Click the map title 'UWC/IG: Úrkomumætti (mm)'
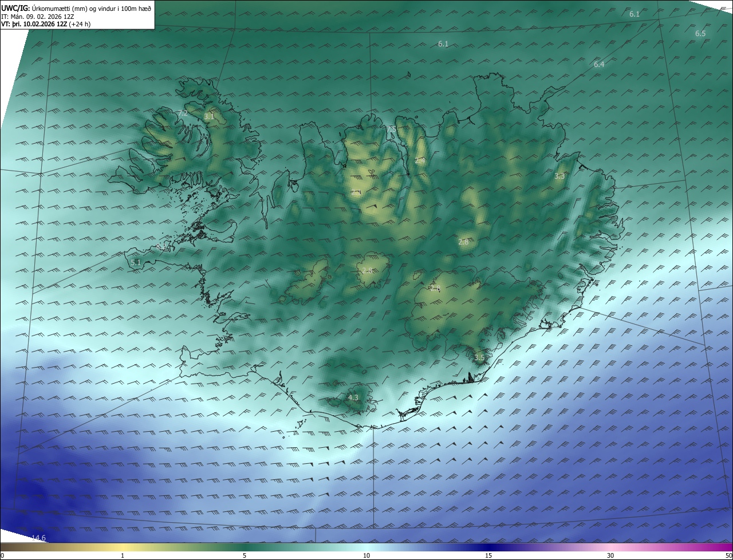733x560 pixels. (45, 8)
